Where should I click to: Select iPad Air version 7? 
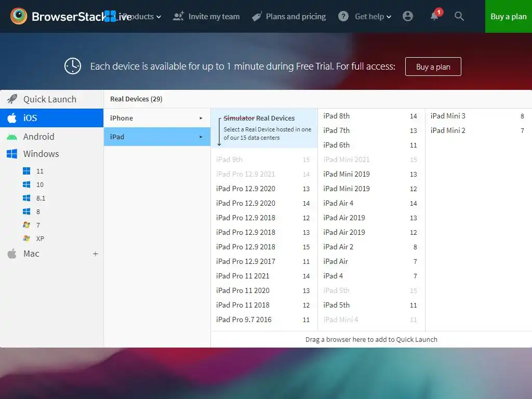pyautogui.click(x=370, y=262)
